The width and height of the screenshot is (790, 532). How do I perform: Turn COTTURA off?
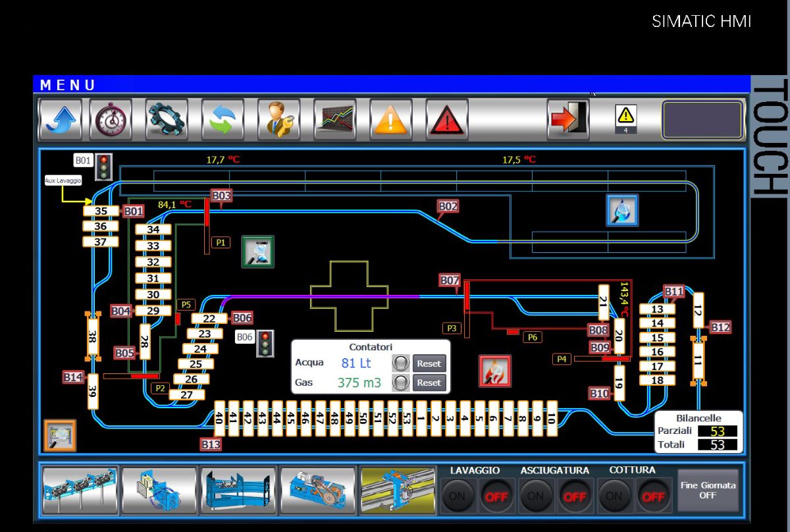pos(653,496)
